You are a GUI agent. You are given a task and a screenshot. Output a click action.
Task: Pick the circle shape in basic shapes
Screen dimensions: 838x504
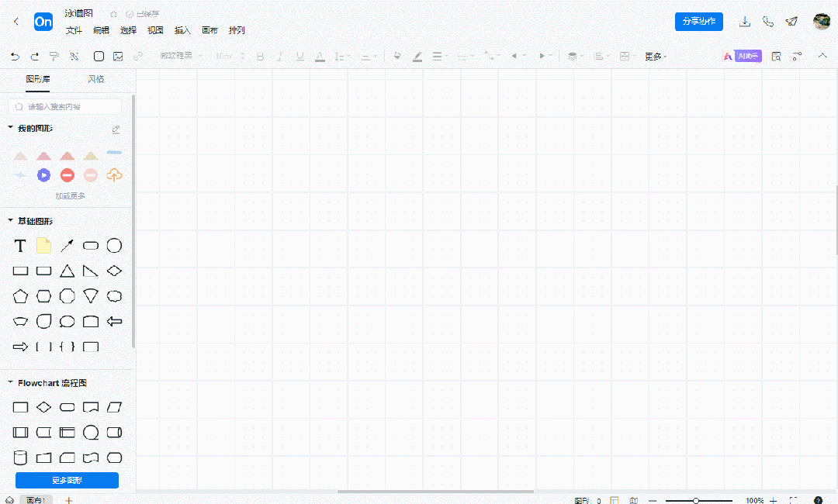tap(114, 246)
